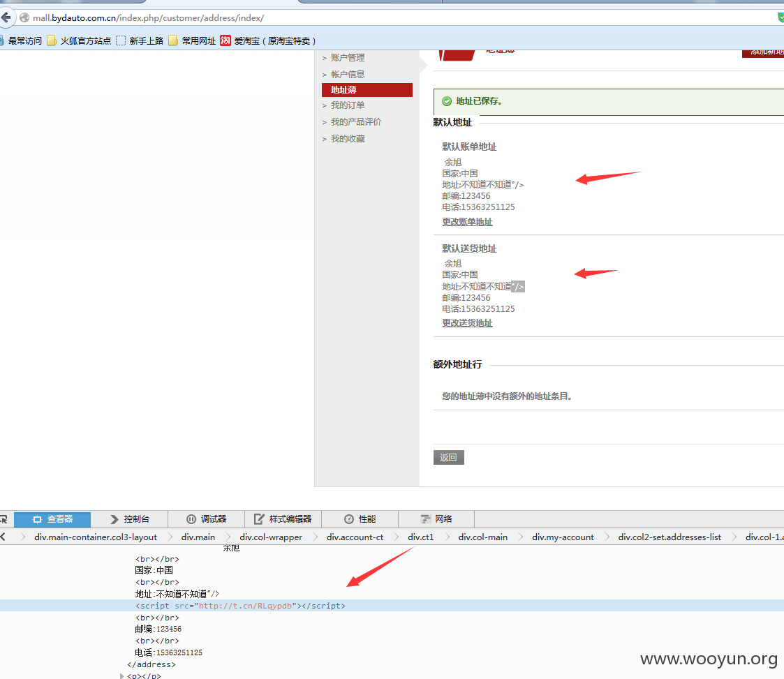Click the http://t.cn/RLqypdb src value
Image resolution: width=784 pixels, height=679 pixels.
click(x=245, y=606)
